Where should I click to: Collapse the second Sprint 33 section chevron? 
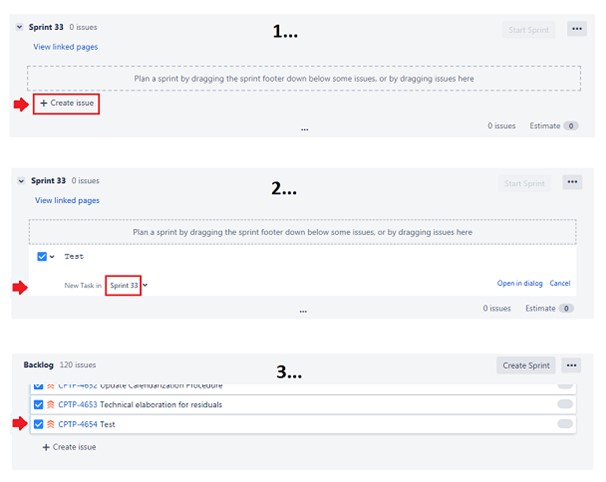(x=21, y=181)
